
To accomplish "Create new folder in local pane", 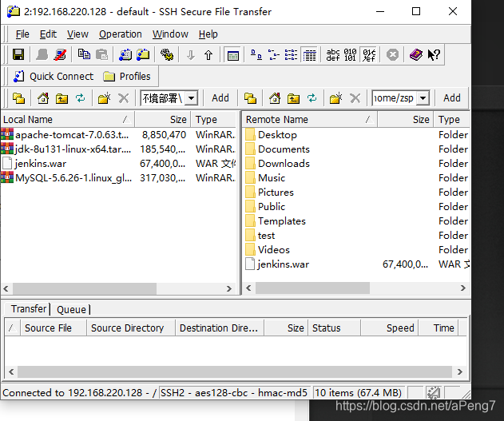I will (104, 98).
